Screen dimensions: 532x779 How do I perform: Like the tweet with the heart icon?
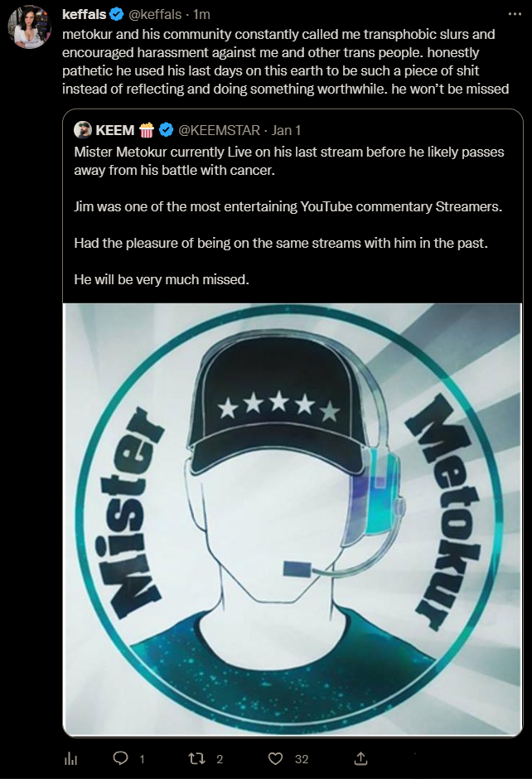[275, 758]
